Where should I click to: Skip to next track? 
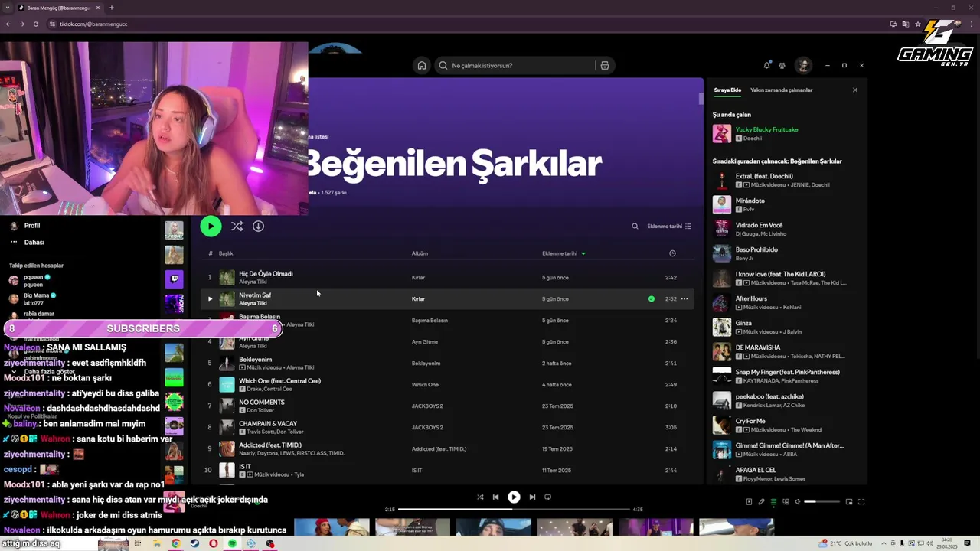click(x=532, y=497)
